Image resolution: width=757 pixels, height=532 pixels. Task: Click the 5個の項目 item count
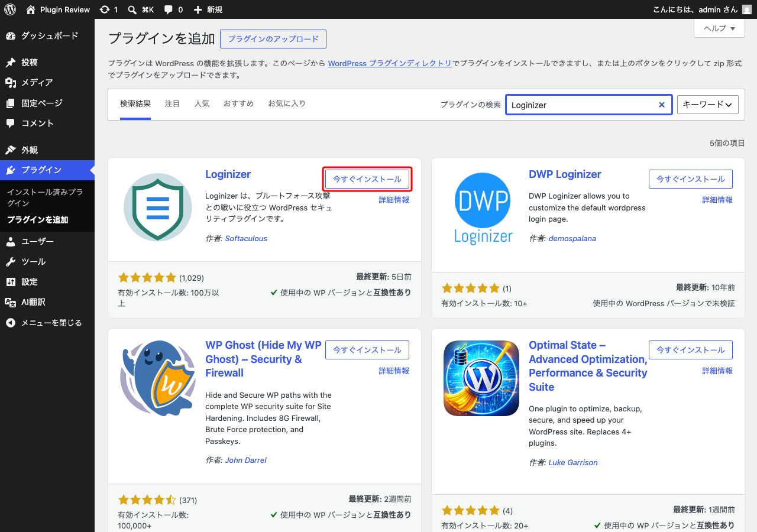pyautogui.click(x=727, y=143)
